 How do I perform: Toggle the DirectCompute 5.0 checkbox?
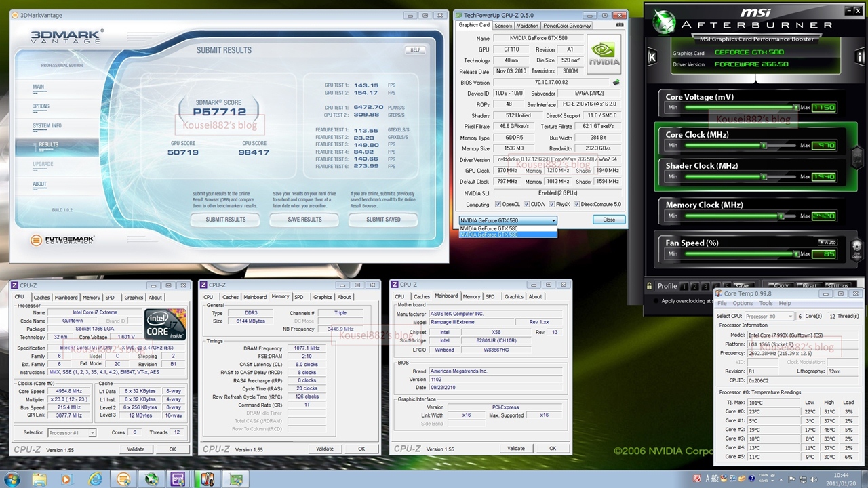coord(577,204)
